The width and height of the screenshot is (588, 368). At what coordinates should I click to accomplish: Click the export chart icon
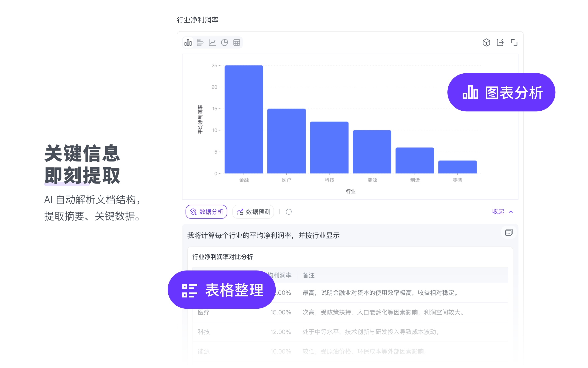pyautogui.click(x=500, y=43)
